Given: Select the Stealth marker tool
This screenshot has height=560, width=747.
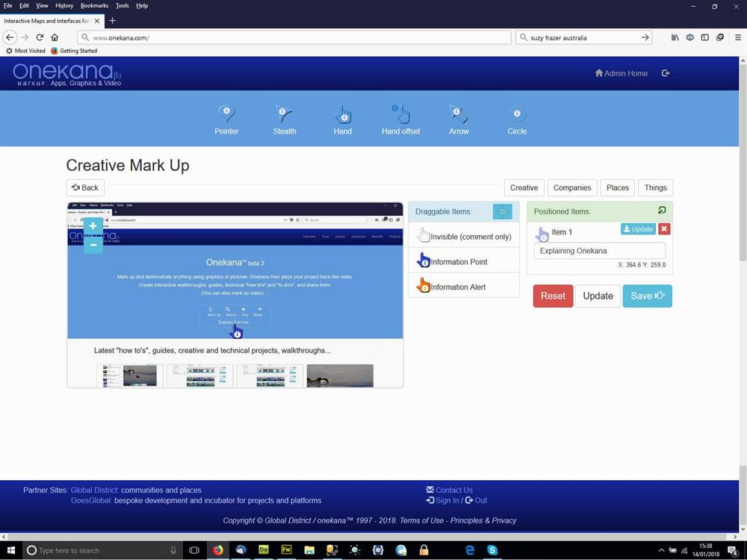Looking at the screenshot, I should tap(285, 120).
